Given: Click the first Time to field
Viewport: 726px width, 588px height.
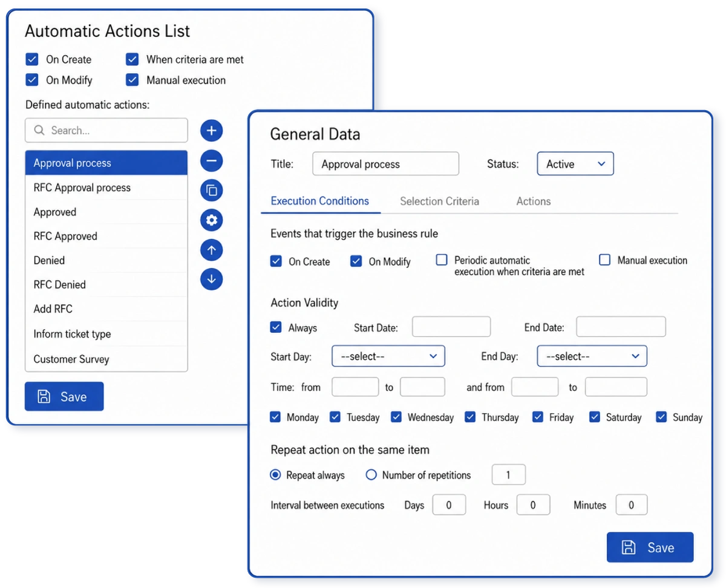Looking at the screenshot, I should [423, 387].
